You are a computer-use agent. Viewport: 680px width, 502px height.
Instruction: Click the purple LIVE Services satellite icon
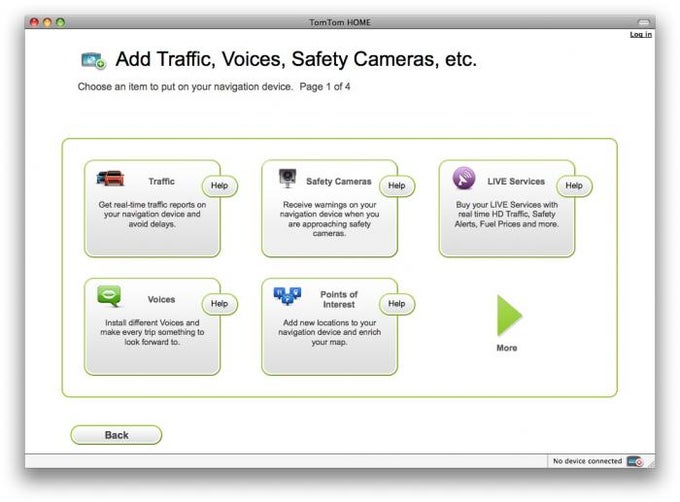coord(464,178)
